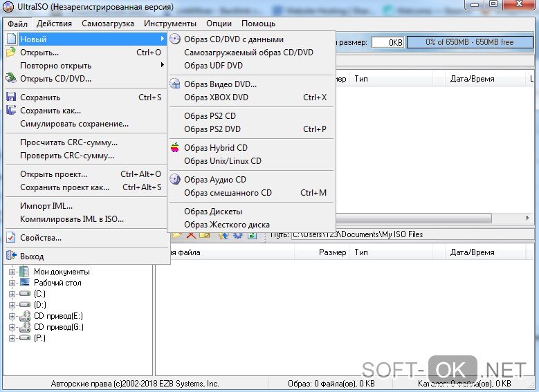Click the CD привод(G:) drive icon

tap(24, 326)
